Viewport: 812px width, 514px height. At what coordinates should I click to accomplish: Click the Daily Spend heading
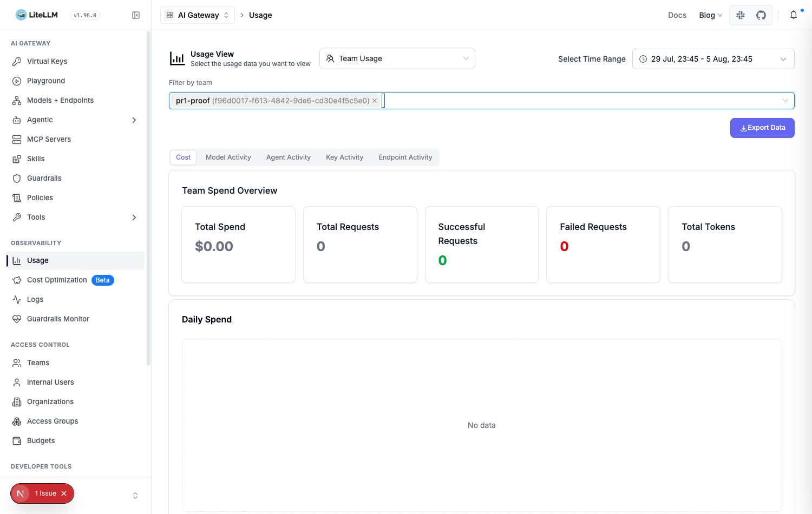click(x=207, y=320)
